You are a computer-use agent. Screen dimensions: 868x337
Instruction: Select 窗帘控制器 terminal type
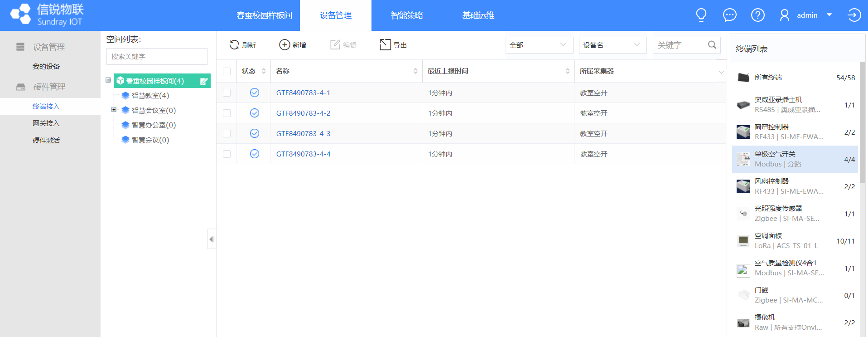point(795,132)
